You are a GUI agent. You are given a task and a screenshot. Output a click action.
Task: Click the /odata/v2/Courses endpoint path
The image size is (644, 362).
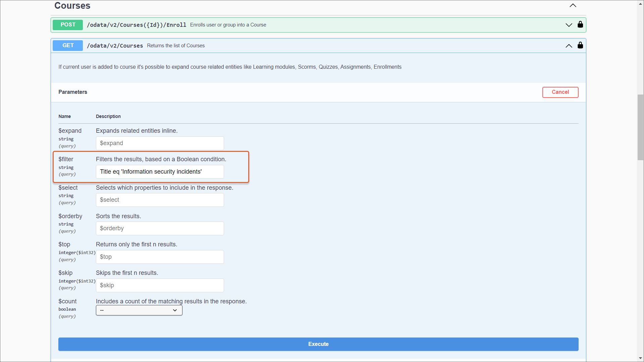click(x=115, y=46)
